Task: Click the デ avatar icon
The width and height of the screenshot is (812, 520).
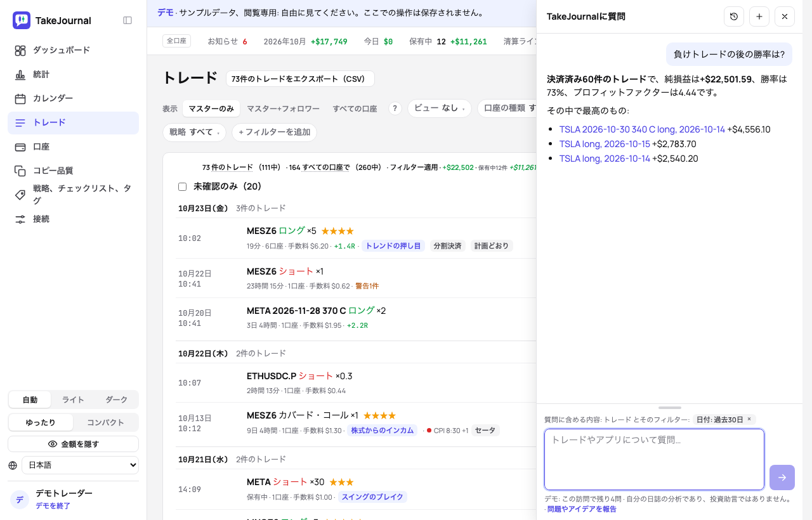Action: 20,500
